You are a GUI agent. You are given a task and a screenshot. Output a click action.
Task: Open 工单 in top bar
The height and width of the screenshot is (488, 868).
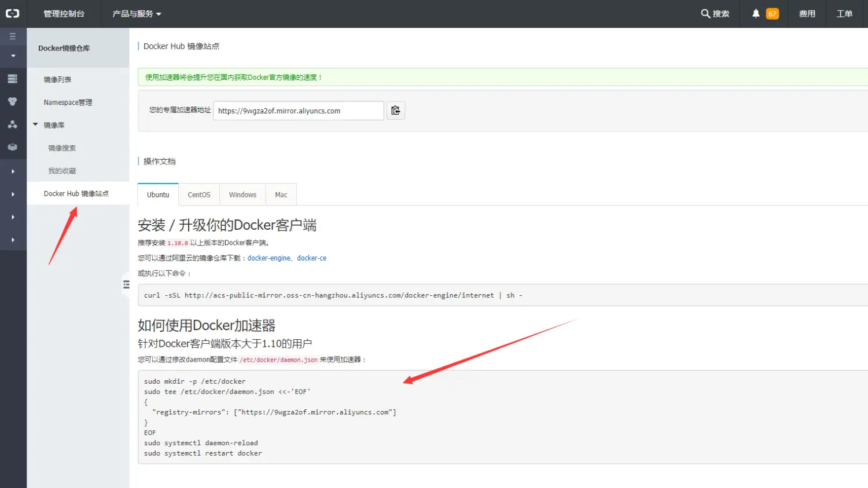click(x=844, y=13)
